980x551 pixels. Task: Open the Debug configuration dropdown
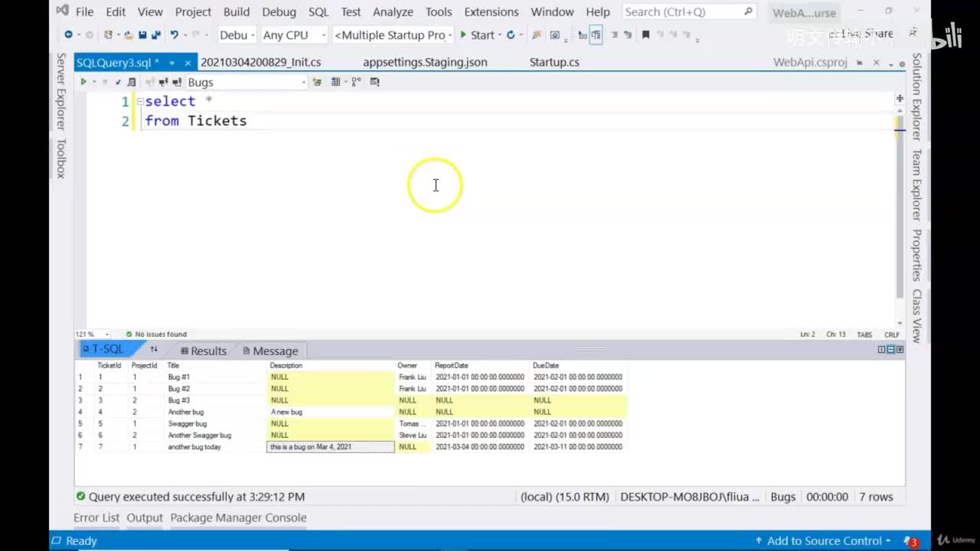click(237, 35)
